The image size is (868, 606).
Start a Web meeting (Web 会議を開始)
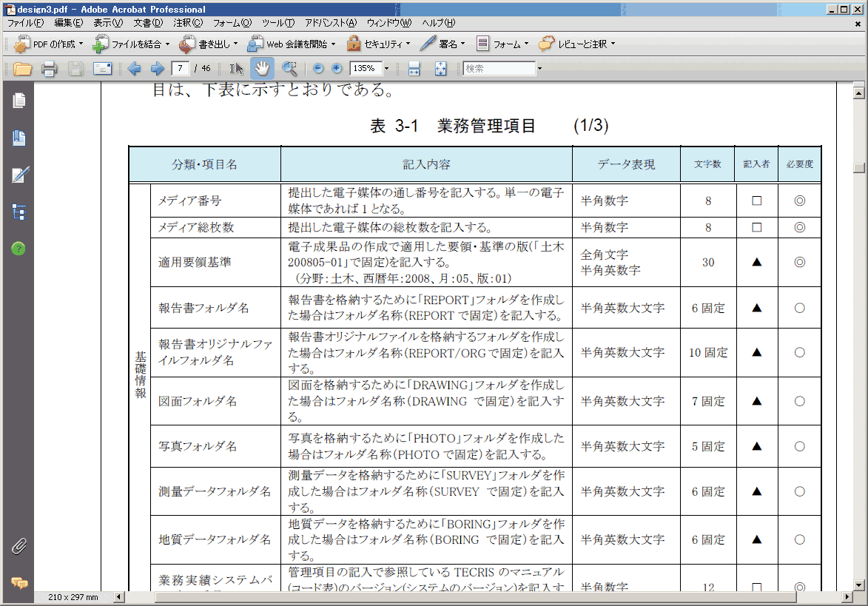(x=256, y=44)
